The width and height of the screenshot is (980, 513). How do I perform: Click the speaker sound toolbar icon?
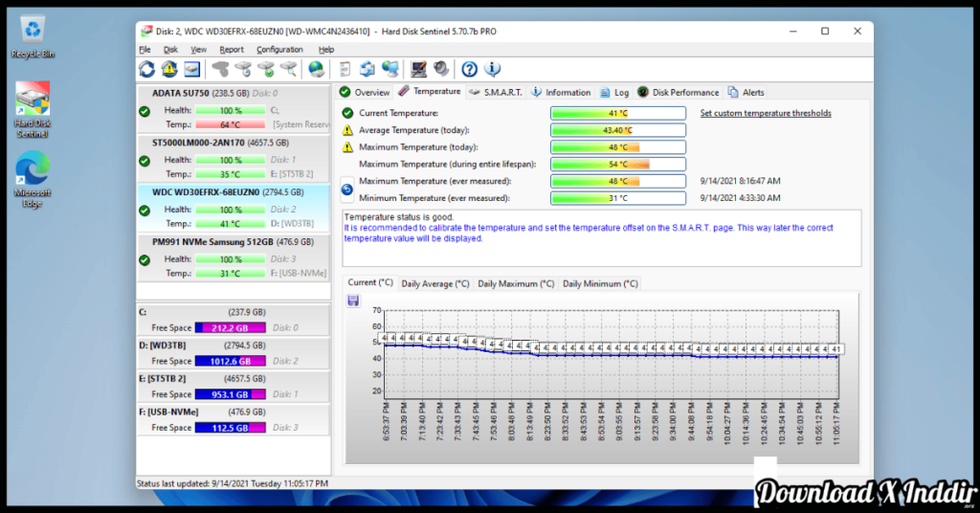click(441, 69)
